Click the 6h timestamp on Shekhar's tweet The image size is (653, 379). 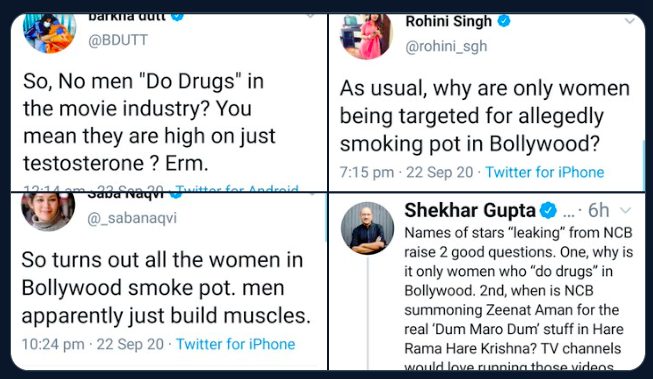click(598, 210)
